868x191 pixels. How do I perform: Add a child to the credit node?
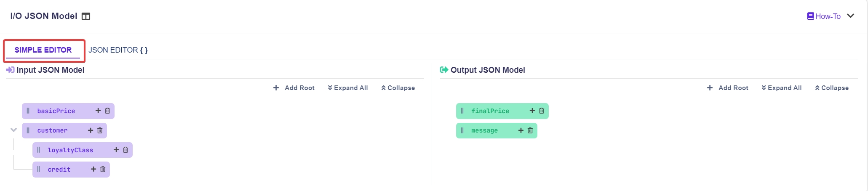coord(93,169)
